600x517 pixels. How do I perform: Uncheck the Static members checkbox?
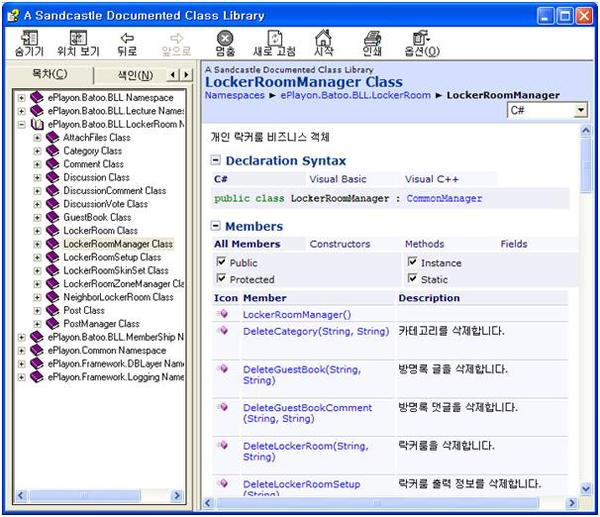(x=412, y=278)
